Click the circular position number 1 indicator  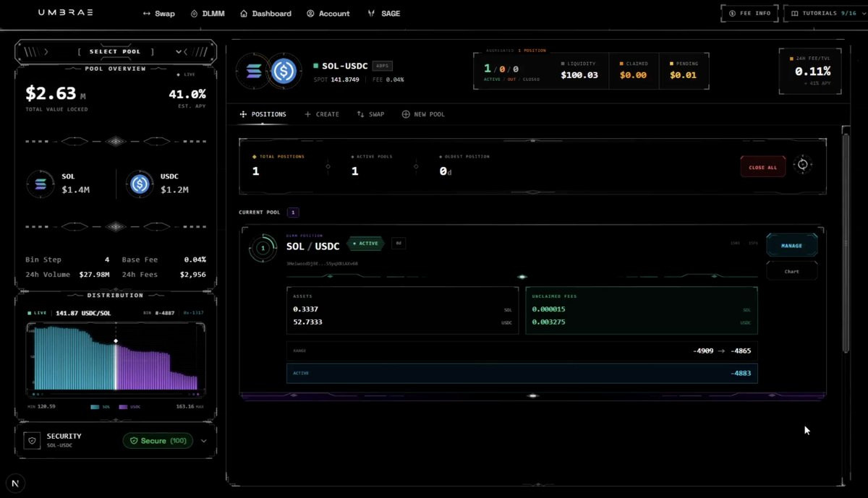(x=263, y=248)
